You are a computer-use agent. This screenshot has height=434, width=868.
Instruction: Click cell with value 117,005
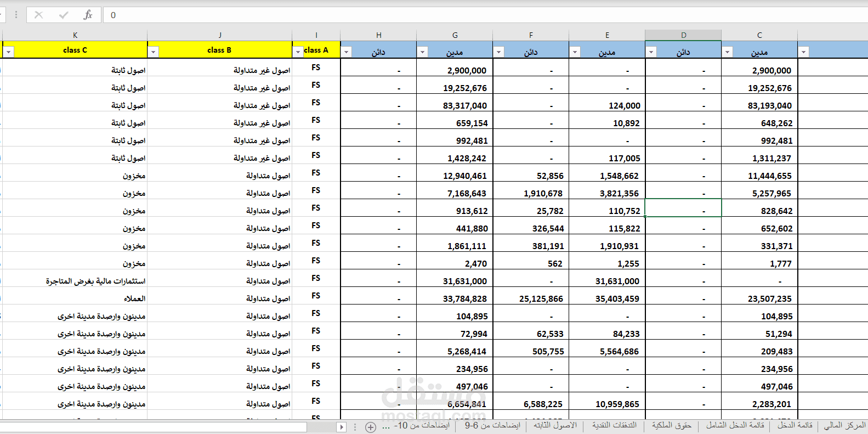(x=608, y=156)
